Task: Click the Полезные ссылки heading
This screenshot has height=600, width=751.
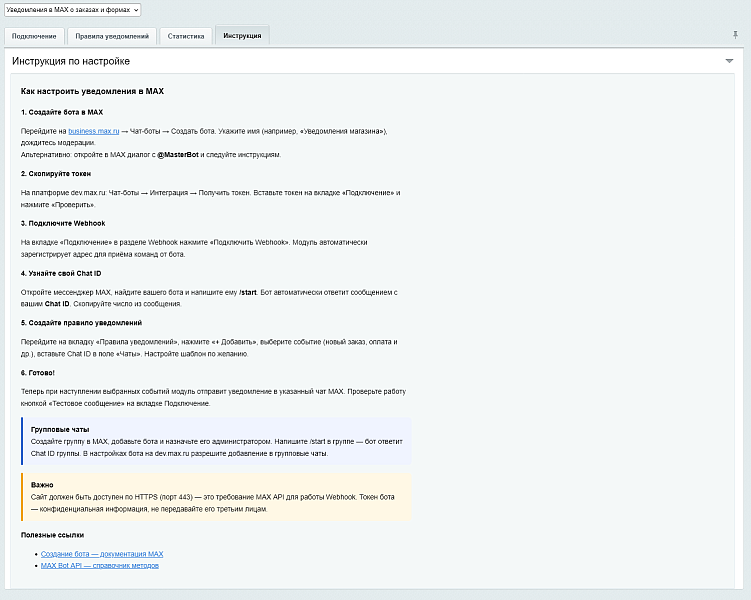Action: 50,535
